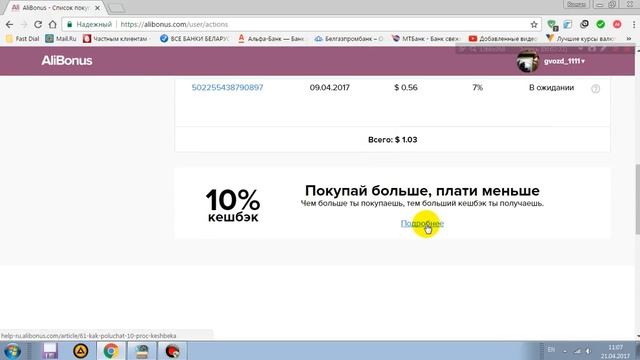Open a new browser tab
The image size is (640, 360).
click(x=117, y=8)
